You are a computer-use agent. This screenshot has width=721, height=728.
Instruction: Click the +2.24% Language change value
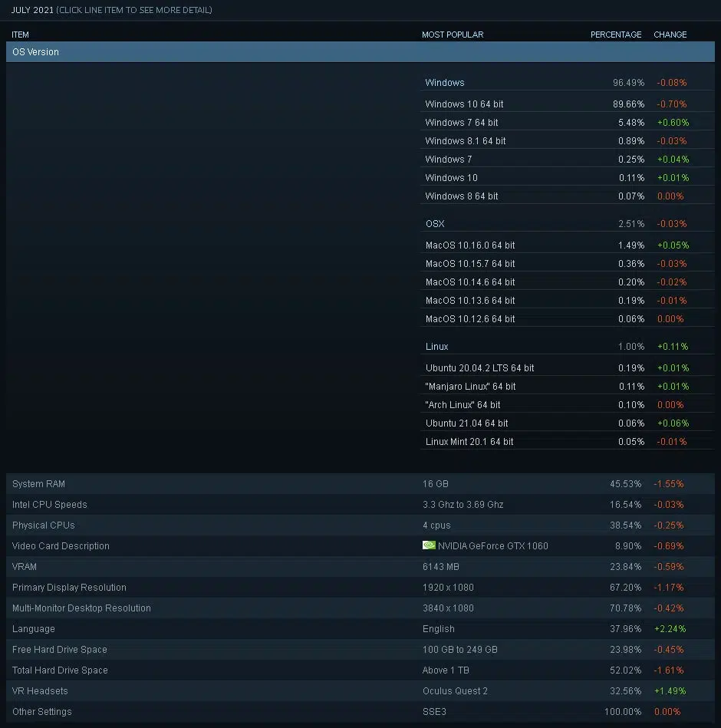(670, 629)
